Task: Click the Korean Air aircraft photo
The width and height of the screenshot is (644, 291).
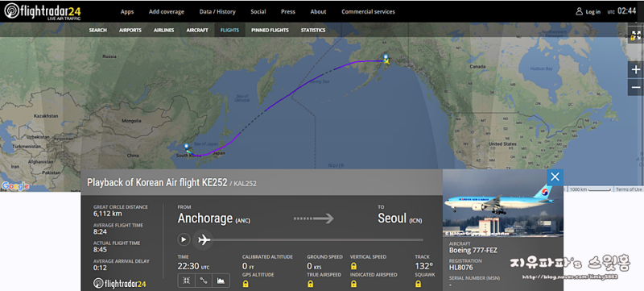Action: (502, 203)
